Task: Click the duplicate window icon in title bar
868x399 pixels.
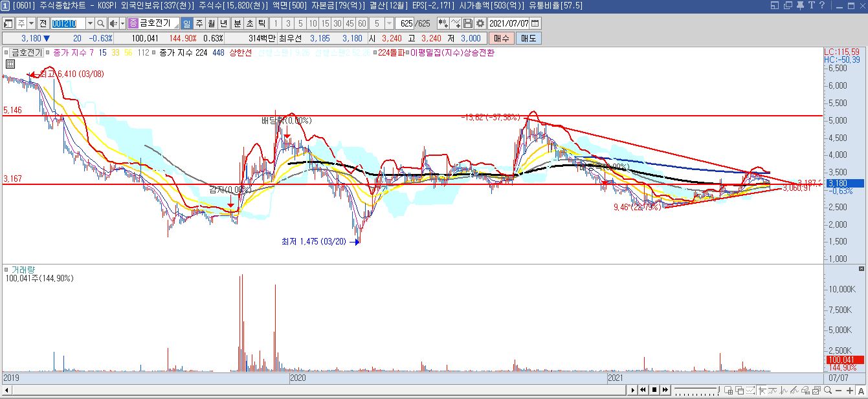Action: [x=787, y=5]
